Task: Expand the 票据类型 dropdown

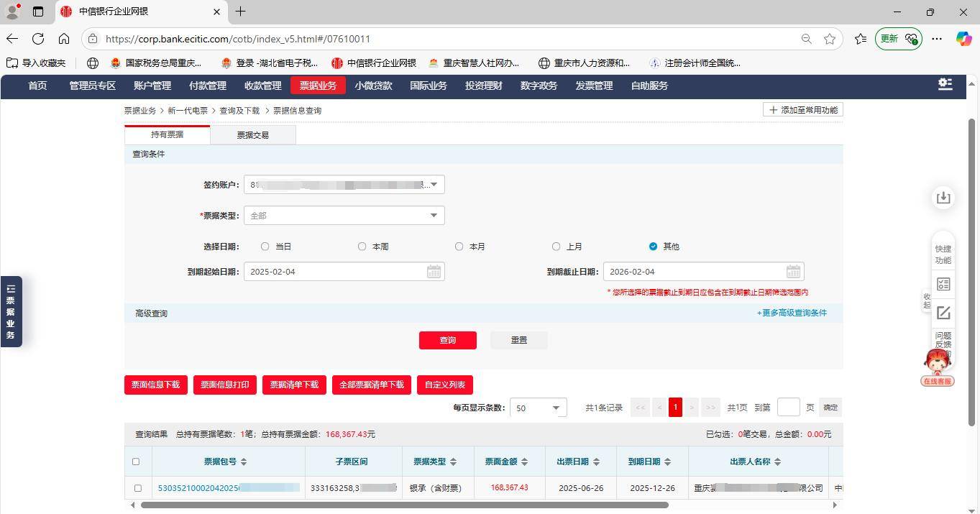Action: click(x=434, y=216)
